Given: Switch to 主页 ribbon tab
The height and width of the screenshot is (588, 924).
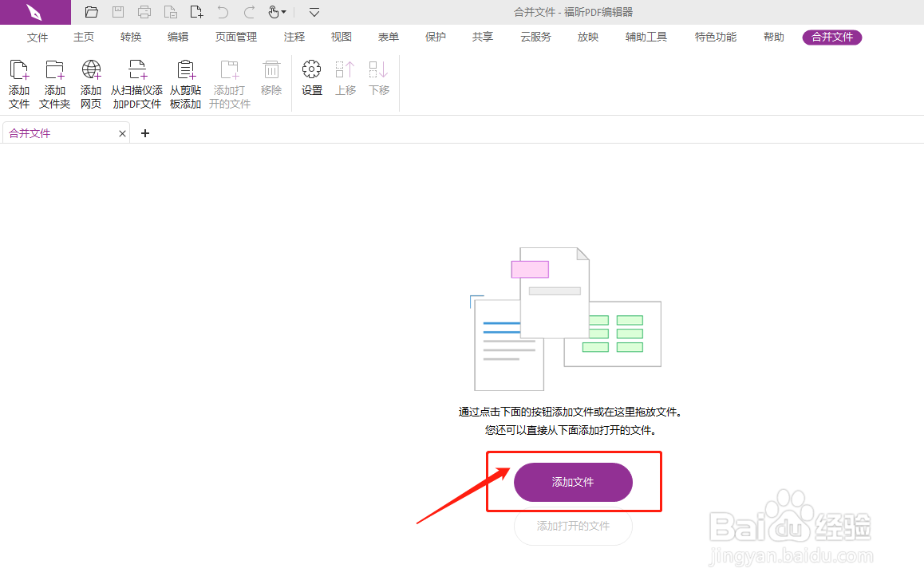Looking at the screenshot, I should pos(84,37).
